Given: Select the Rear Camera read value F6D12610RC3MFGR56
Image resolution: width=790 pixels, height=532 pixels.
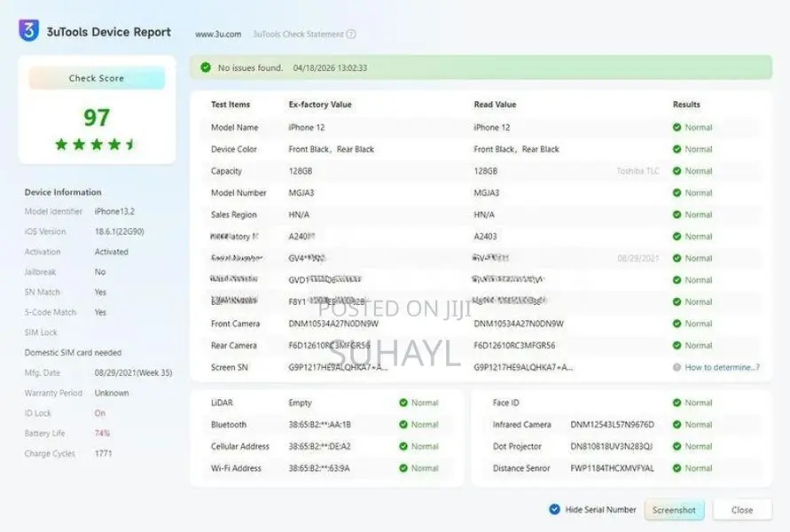Looking at the screenshot, I should [514, 346].
